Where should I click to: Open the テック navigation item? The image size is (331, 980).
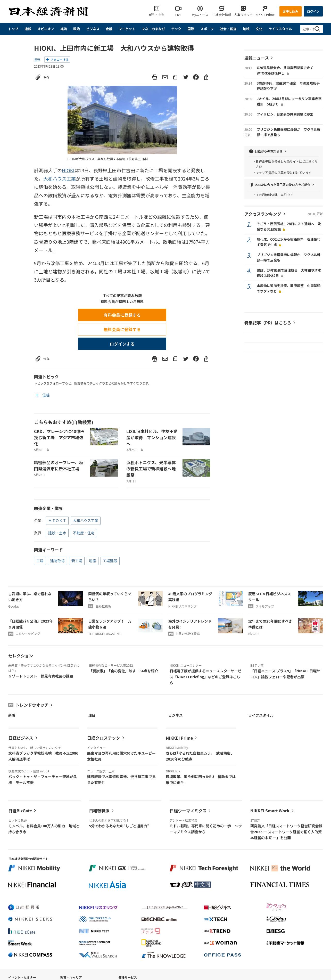(x=176, y=29)
